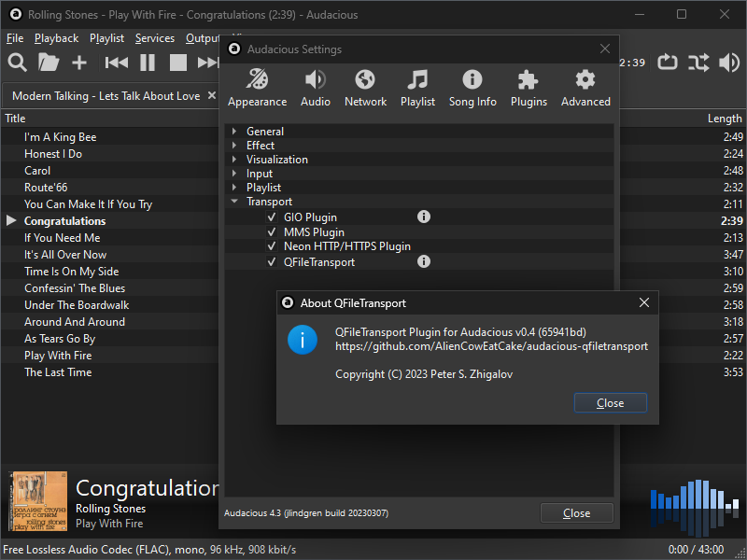This screenshot has height=560, width=747.
Task: Skip to the previous track
Action: 116,63
